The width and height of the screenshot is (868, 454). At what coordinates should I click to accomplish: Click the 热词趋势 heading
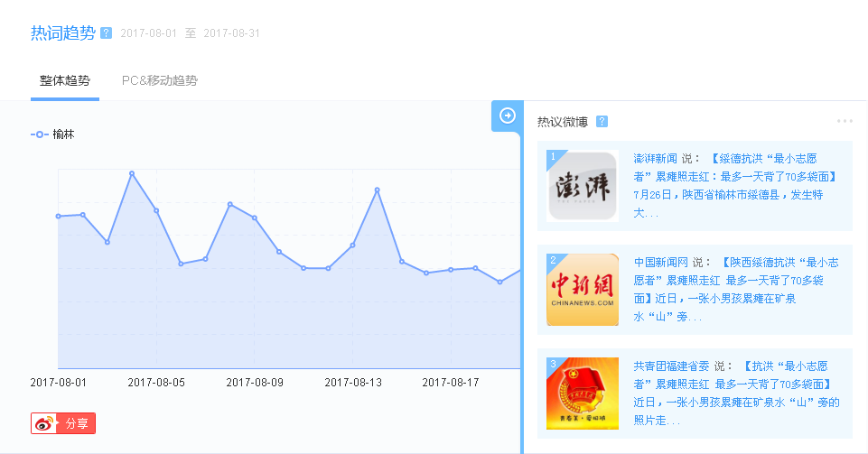(x=63, y=33)
